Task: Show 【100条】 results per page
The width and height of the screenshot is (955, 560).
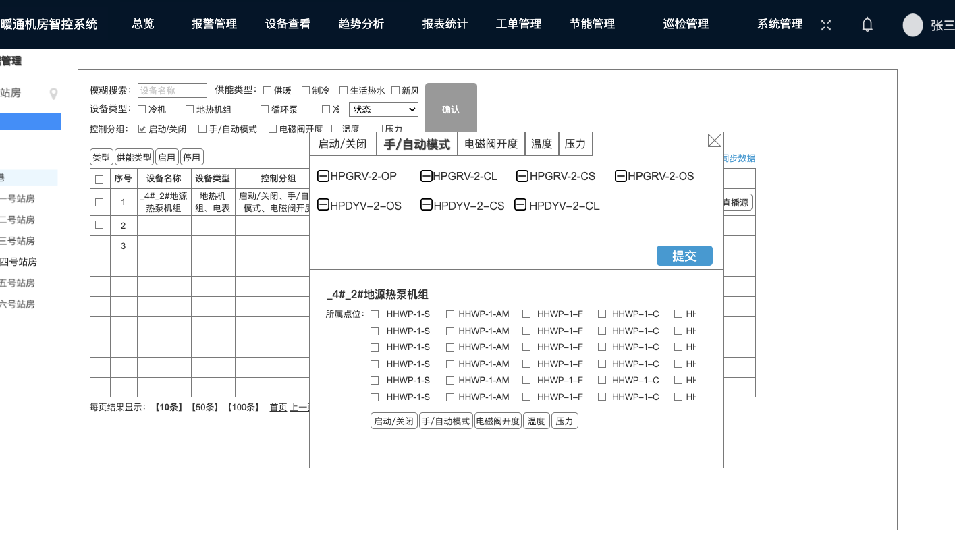Action: tap(243, 407)
